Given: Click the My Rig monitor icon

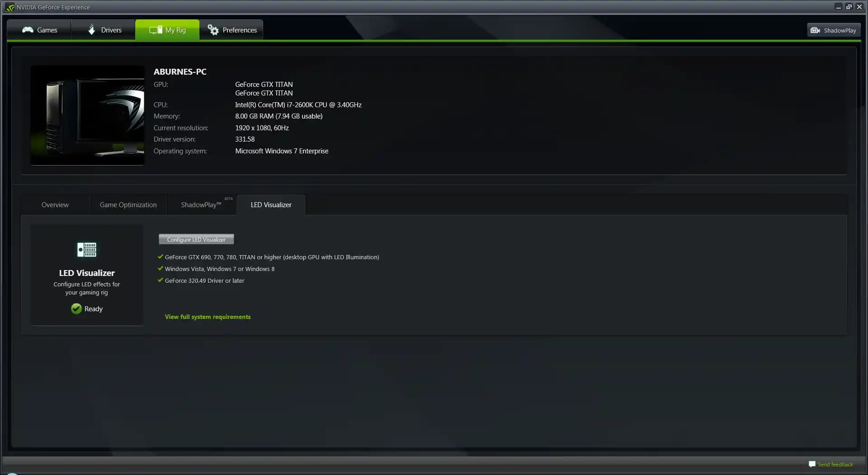Looking at the screenshot, I should click(156, 30).
